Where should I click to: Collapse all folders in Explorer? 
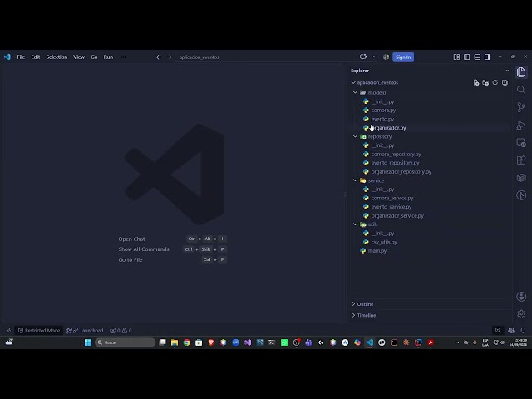[505, 82]
